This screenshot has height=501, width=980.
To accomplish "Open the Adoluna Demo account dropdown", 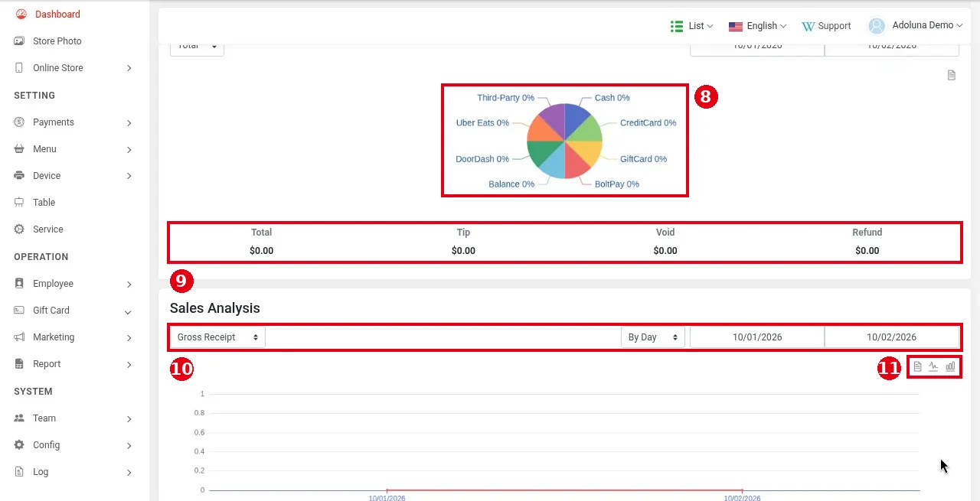I will click(915, 25).
